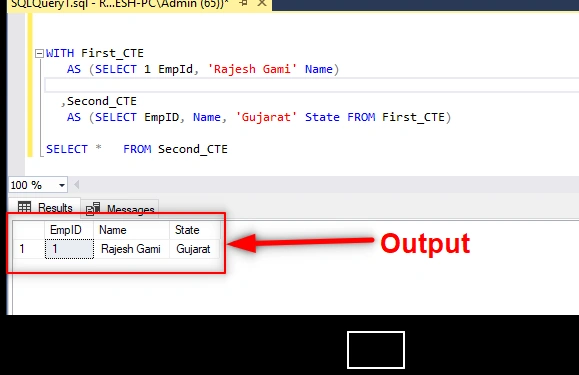The image size is (579, 375).
Task: Click the State column header
Action: (195, 230)
